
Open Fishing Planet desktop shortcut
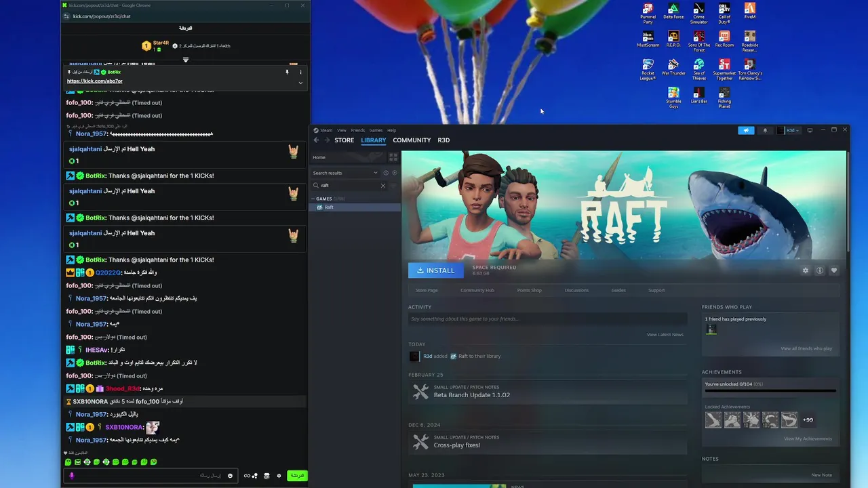724,98
